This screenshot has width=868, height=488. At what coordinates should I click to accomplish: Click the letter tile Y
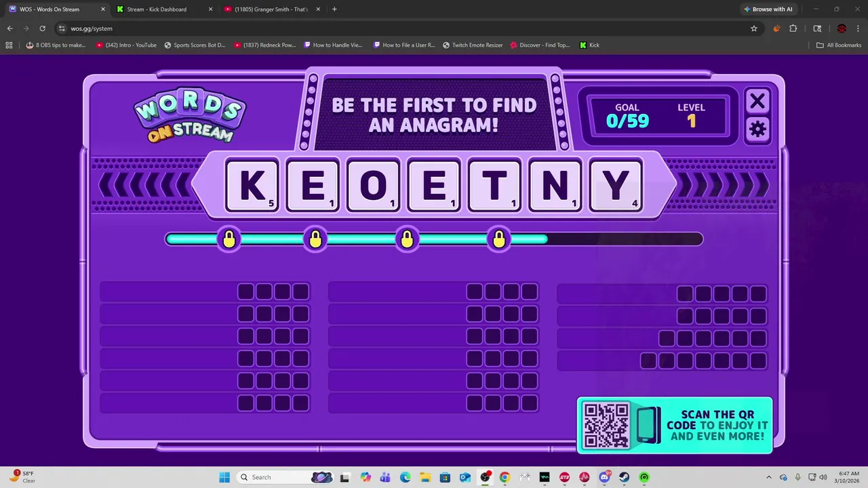(x=616, y=186)
